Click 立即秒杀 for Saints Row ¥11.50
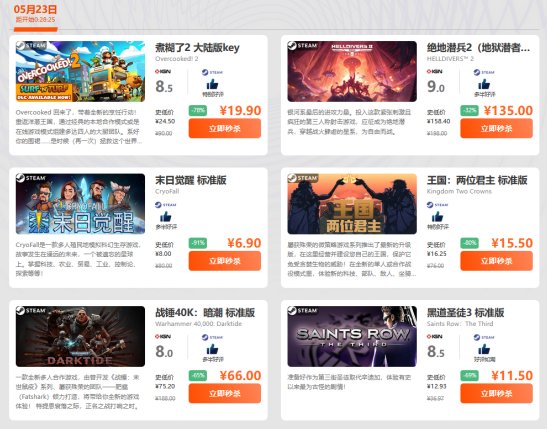Screen dimensions: 547x429 496,393
